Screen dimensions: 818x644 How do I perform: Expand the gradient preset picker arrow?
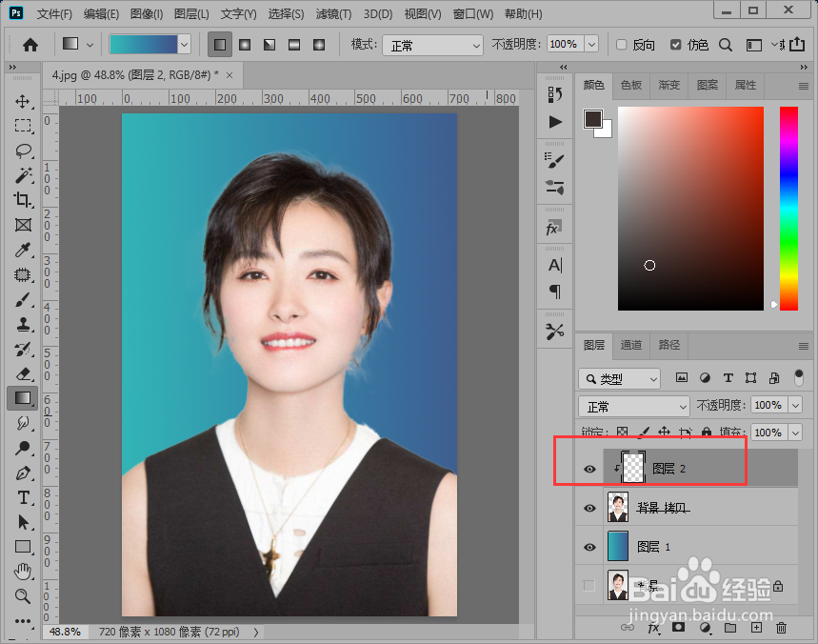coord(184,45)
